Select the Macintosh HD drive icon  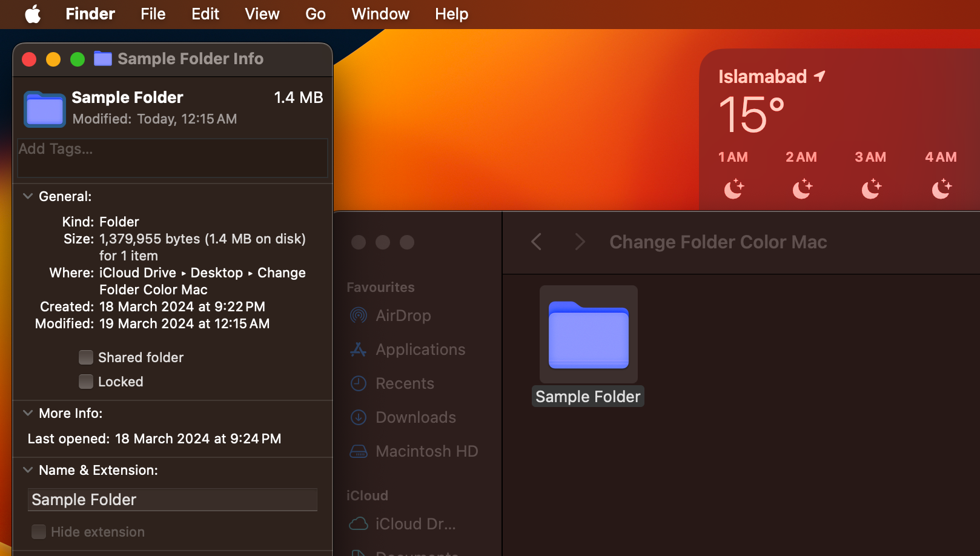click(x=359, y=451)
